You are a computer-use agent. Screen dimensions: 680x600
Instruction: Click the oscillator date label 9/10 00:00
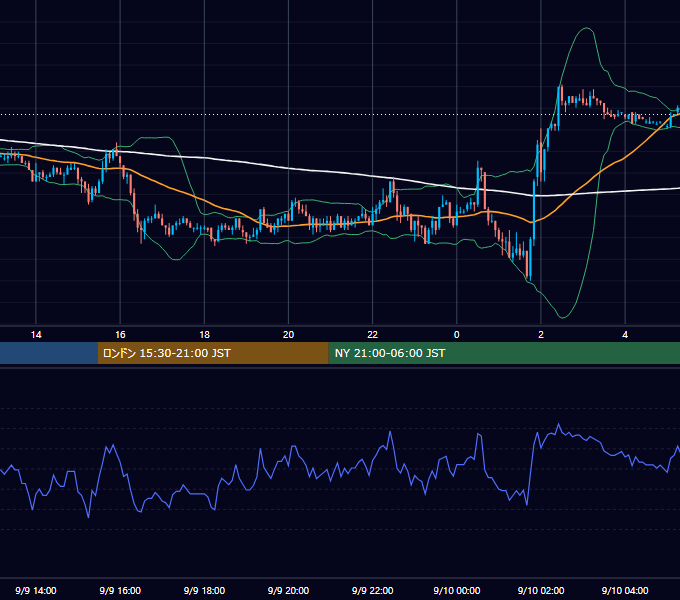pyautogui.click(x=457, y=590)
